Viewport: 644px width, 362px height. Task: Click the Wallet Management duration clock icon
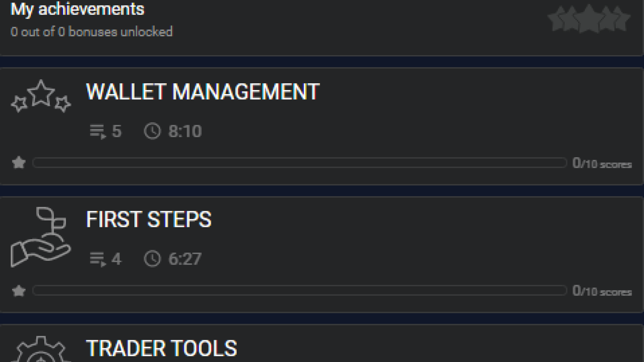152,131
